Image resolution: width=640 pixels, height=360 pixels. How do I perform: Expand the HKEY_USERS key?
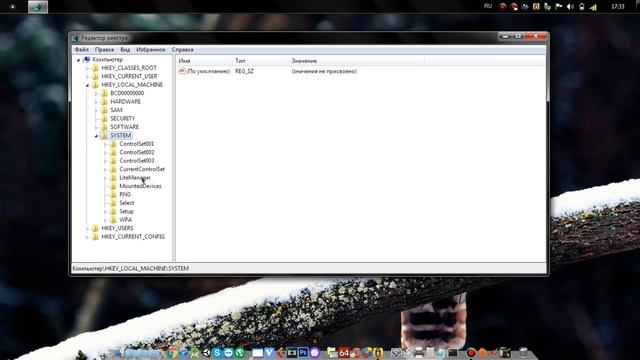pyautogui.click(x=87, y=229)
